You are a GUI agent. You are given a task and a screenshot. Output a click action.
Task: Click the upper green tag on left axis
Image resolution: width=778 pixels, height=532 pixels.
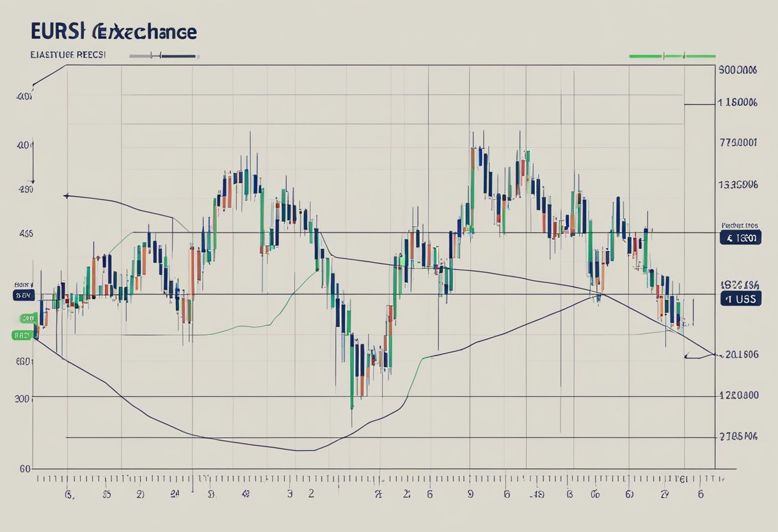click(27, 318)
